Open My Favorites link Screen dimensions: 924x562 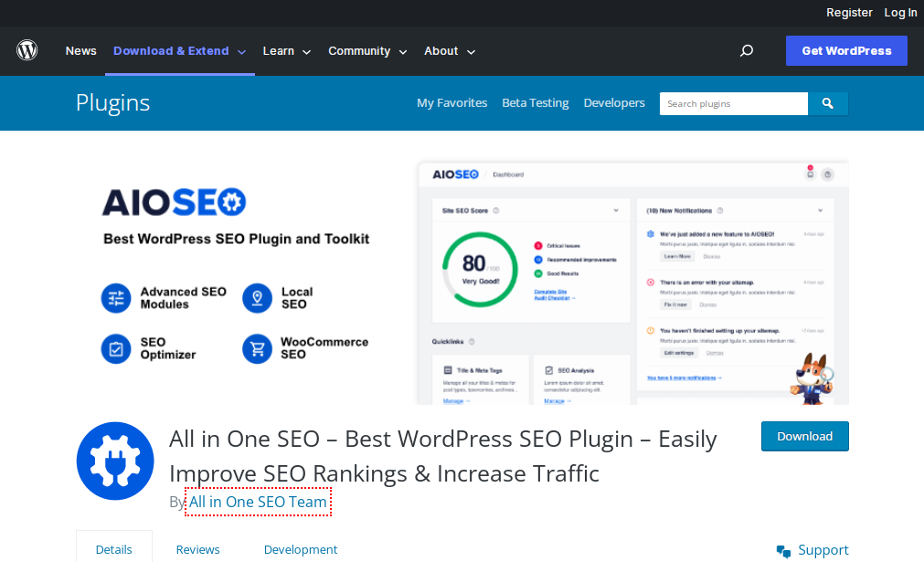[452, 103]
